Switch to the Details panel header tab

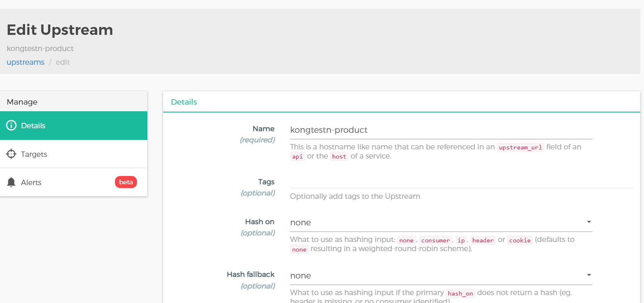[184, 102]
